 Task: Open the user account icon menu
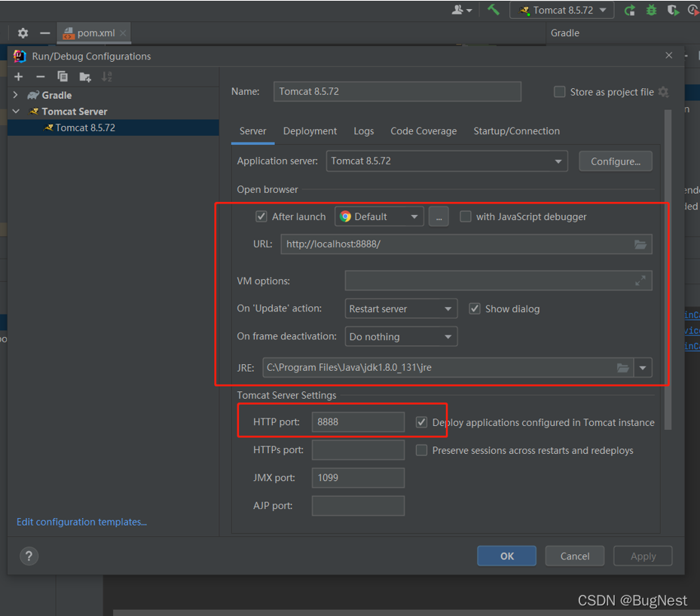[461, 10]
